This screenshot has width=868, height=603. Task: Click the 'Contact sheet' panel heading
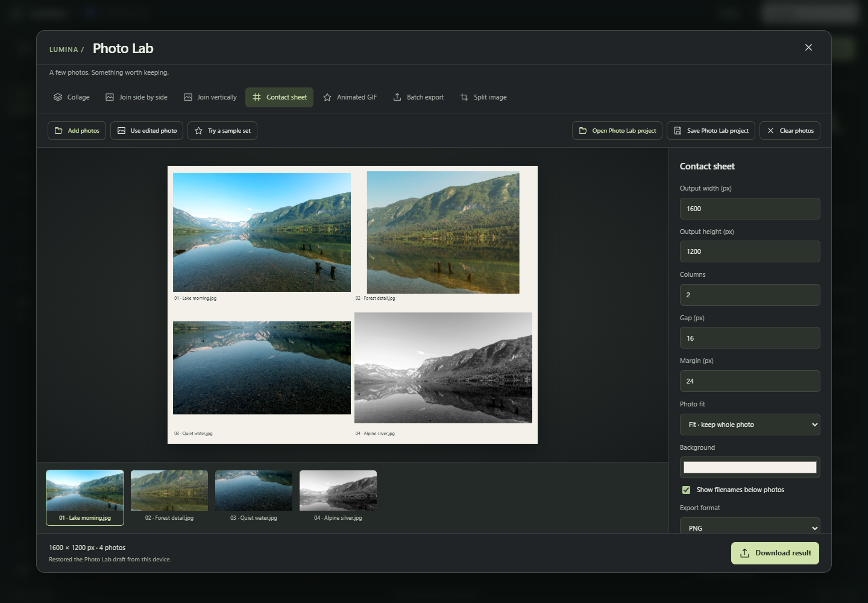point(707,166)
